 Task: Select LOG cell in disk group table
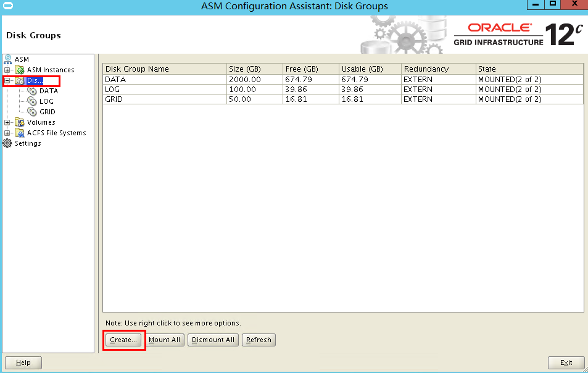pyautogui.click(x=165, y=90)
